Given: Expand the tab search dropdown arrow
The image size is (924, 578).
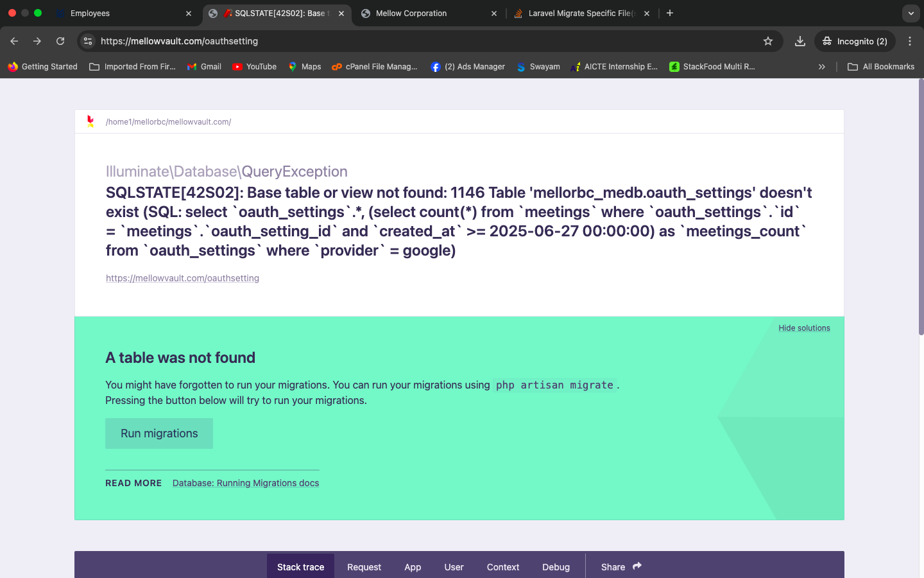Looking at the screenshot, I should pyautogui.click(x=911, y=13).
